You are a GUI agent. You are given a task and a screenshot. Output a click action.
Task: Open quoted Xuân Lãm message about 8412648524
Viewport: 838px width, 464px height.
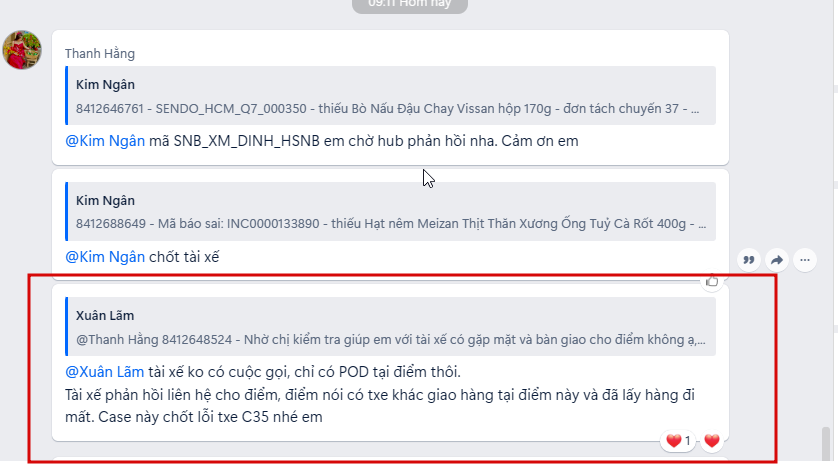click(x=390, y=327)
